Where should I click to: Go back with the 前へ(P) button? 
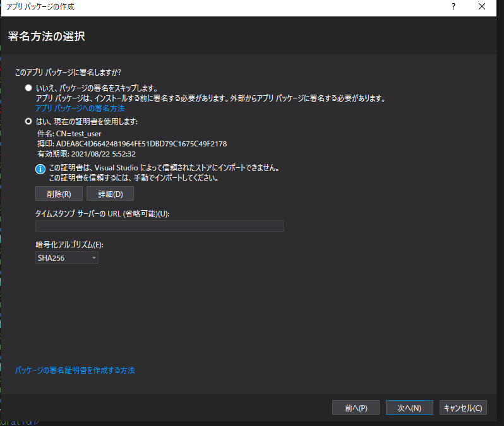click(x=356, y=408)
